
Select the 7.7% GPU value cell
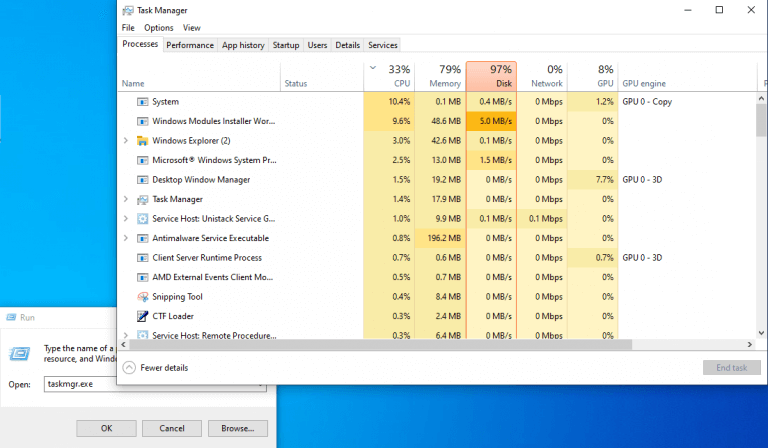pos(593,180)
